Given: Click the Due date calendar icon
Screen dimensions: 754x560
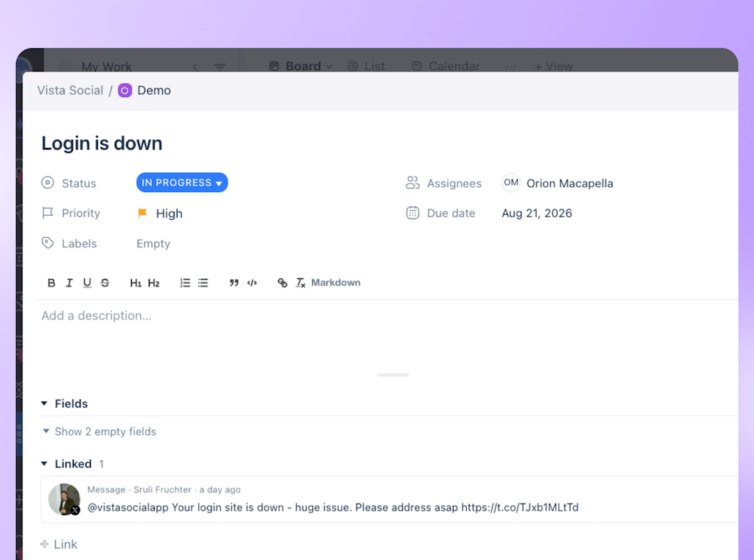Looking at the screenshot, I should click(412, 213).
